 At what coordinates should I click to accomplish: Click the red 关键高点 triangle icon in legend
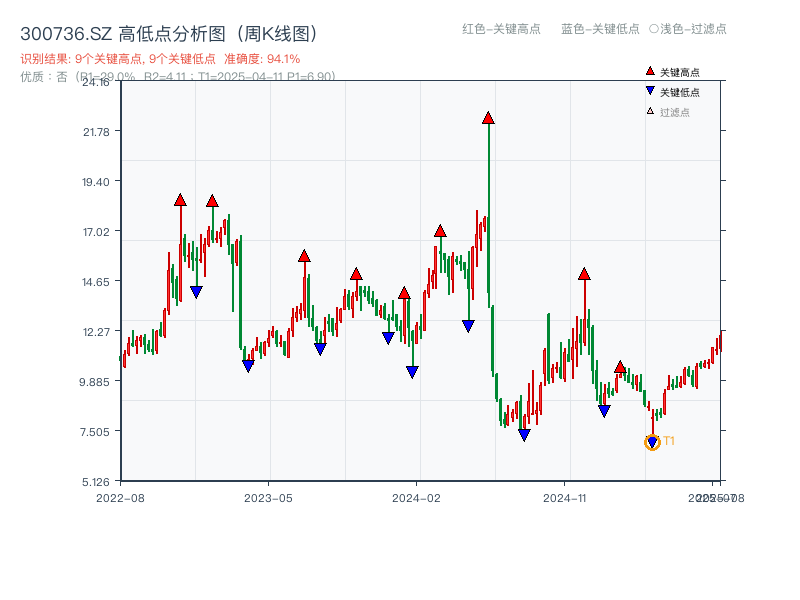point(648,72)
